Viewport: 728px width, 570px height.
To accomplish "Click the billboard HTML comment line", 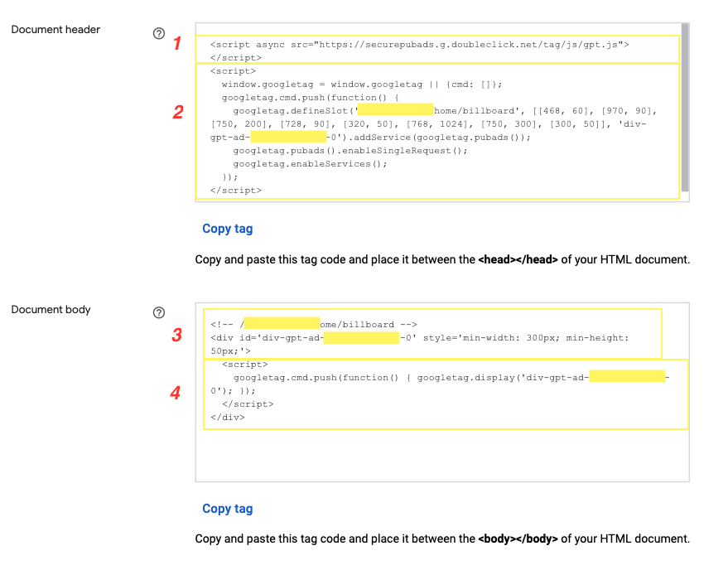I will coord(313,325).
